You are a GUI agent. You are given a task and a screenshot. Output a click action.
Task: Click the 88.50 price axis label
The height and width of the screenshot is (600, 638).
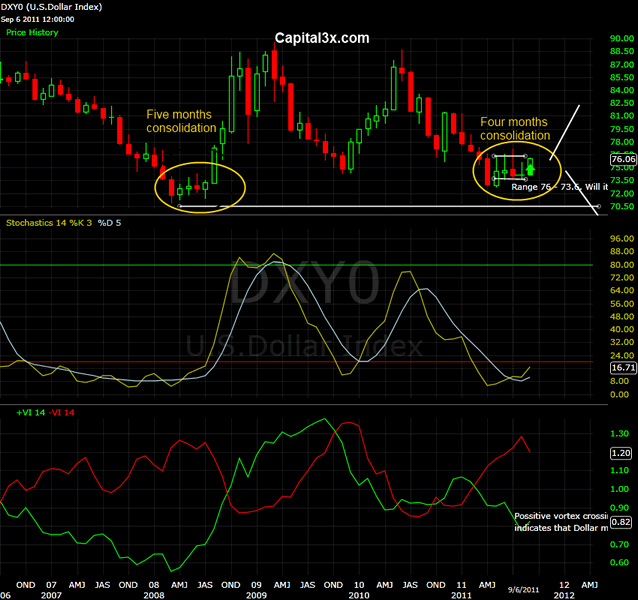(622, 51)
